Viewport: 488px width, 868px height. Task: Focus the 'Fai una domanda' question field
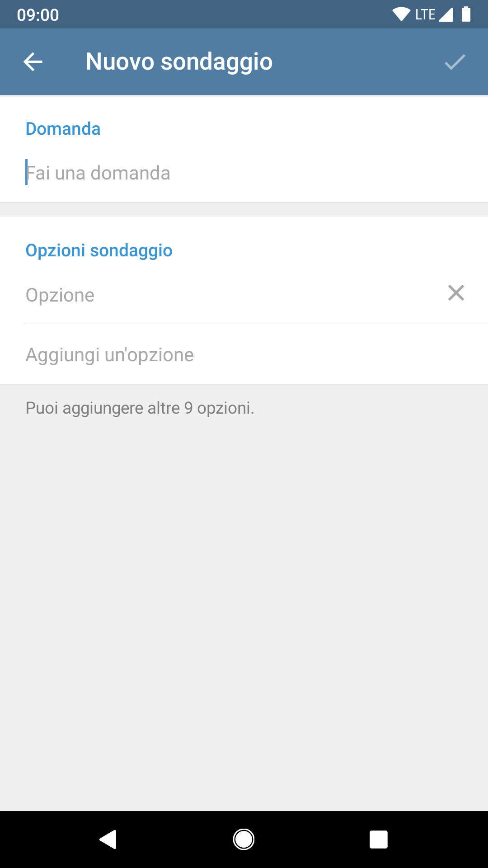click(x=244, y=173)
